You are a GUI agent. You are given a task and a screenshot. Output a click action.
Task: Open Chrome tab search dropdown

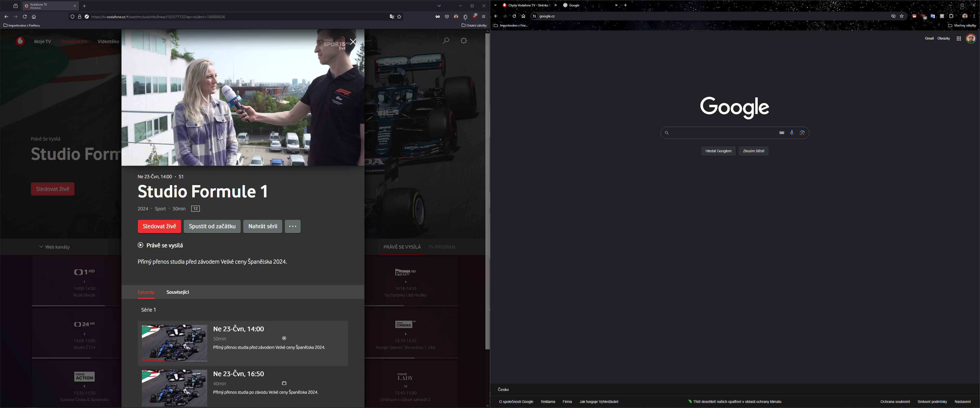(x=495, y=5)
